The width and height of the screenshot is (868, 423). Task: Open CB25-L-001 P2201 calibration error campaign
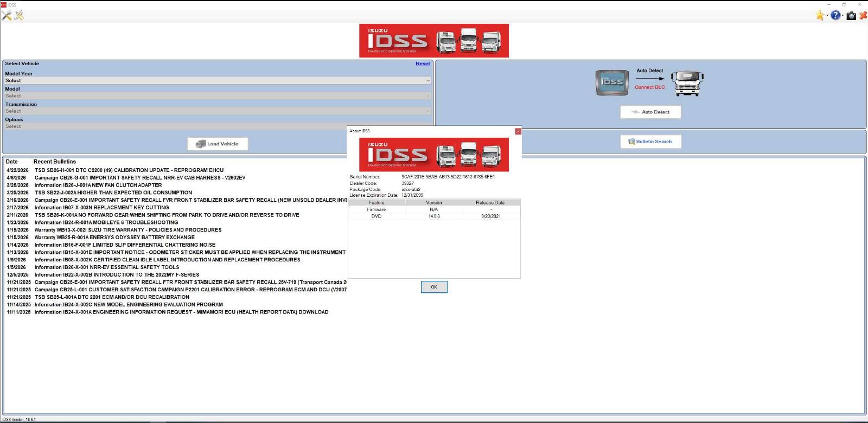coord(190,290)
